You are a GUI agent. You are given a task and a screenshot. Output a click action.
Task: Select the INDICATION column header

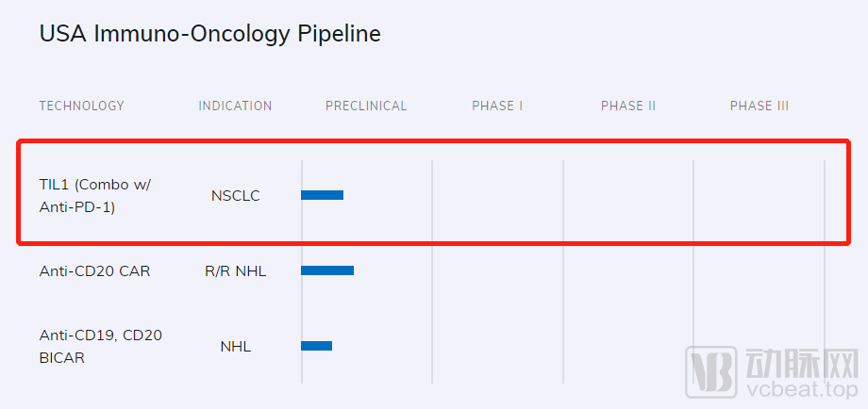point(235,106)
